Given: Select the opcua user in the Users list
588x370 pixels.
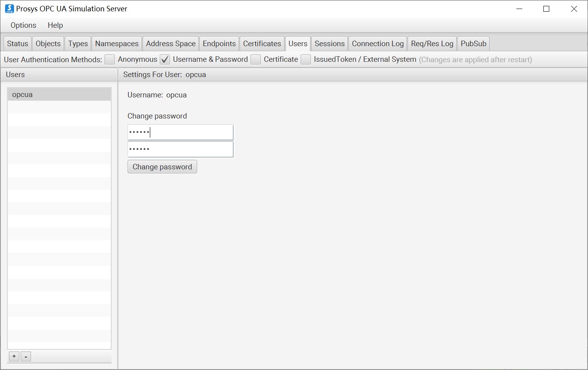Looking at the screenshot, I should tap(59, 94).
